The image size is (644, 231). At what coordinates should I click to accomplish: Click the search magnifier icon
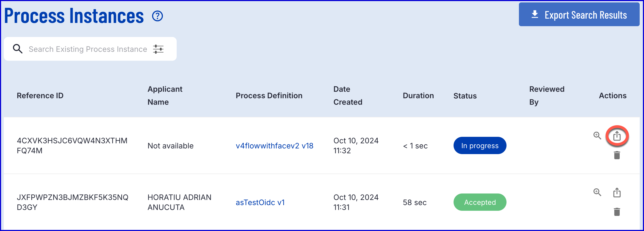[x=18, y=49]
